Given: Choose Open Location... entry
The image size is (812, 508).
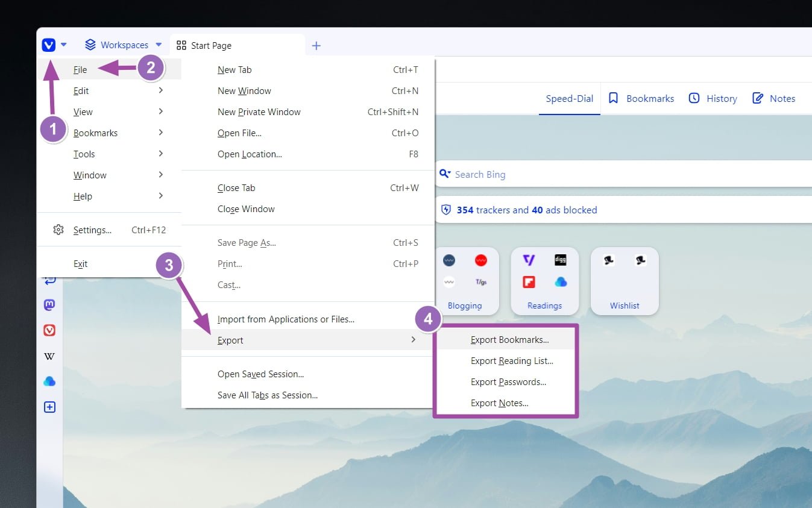Looking at the screenshot, I should [x=308, y=154].
